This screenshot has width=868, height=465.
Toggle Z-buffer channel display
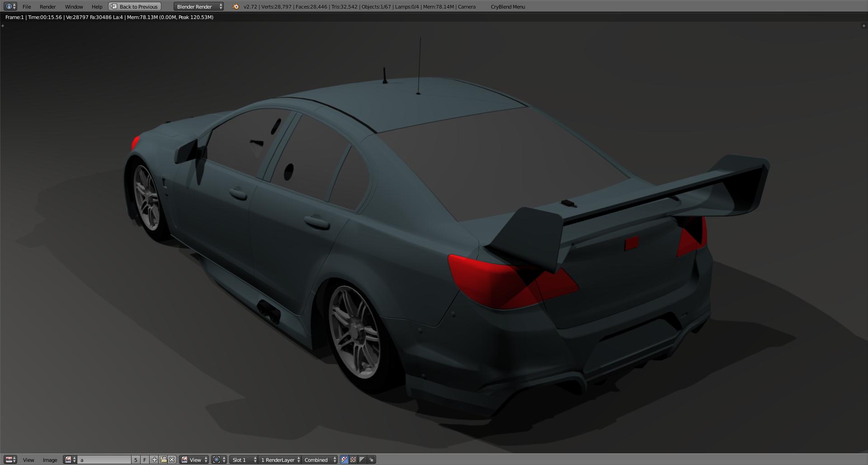371,460
